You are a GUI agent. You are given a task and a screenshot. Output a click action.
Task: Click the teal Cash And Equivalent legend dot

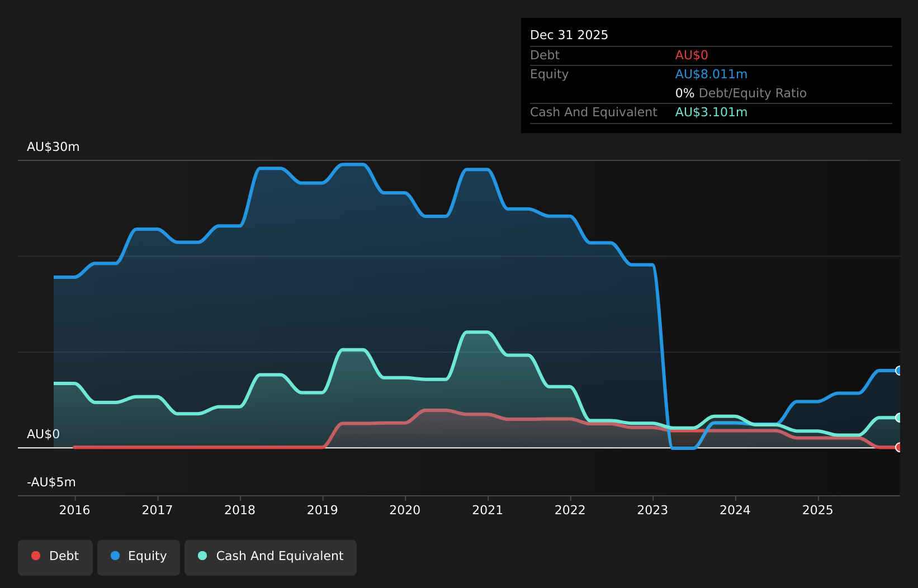point(202,556)
